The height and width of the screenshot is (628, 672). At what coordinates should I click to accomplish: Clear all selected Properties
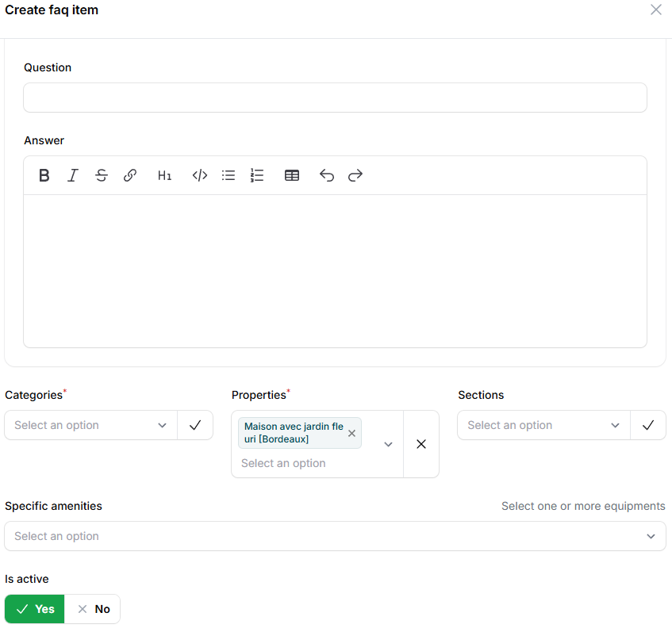click(421, 444)
